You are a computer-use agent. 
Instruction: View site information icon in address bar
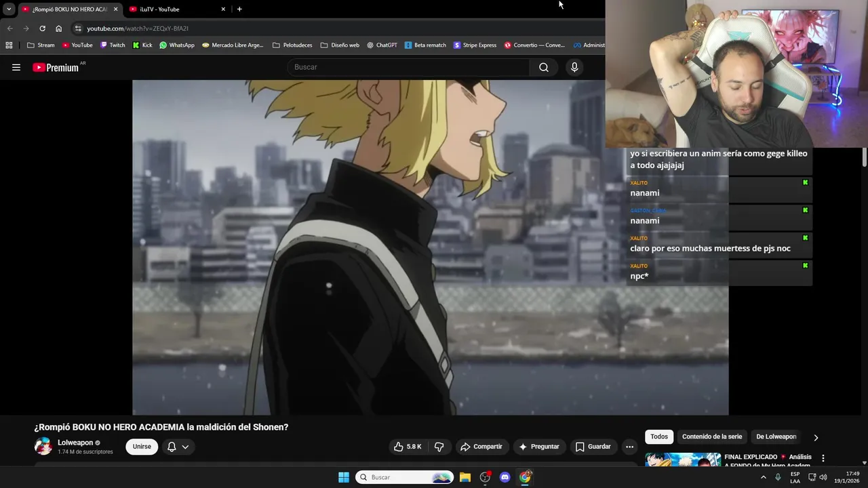click(x=78, y=28)
